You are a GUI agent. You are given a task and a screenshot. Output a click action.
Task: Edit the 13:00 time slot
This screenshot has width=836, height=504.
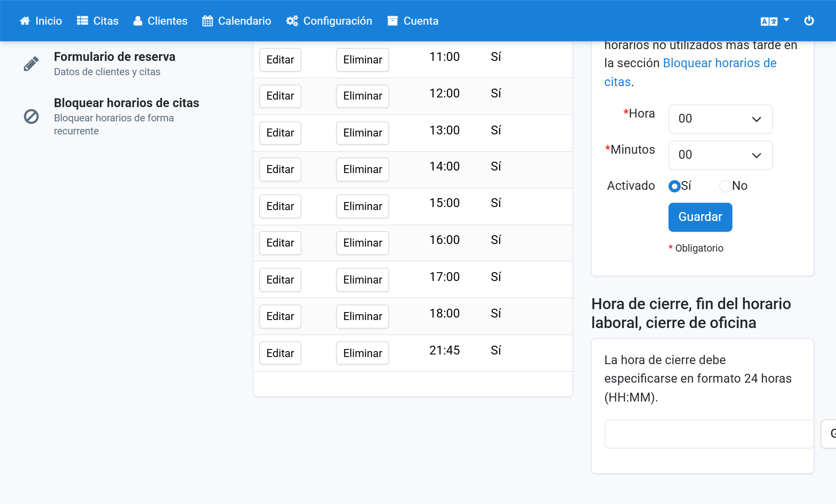coord(280,133)
